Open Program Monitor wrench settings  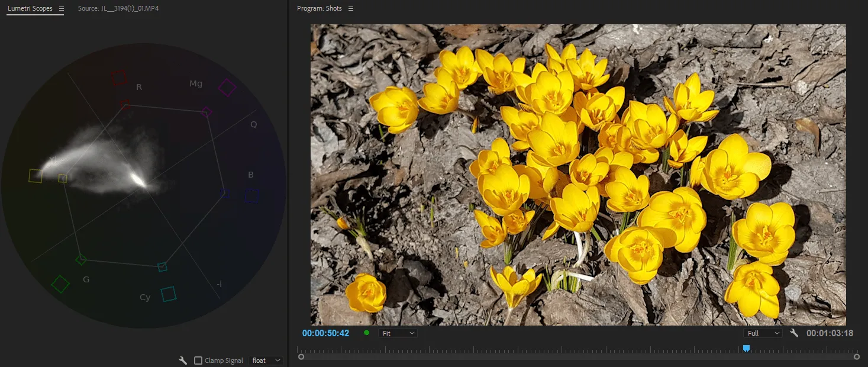794,333
